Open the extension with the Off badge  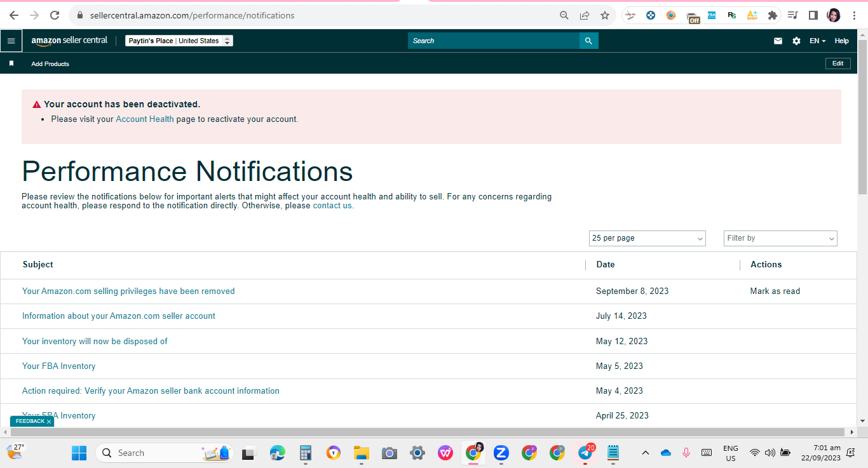[x=693, y=17]
